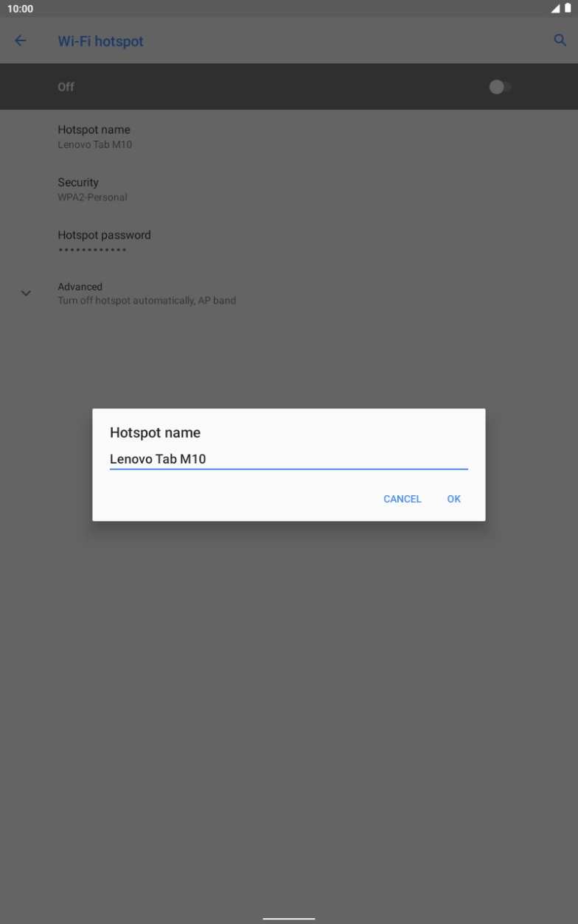The height and width of the screenshot is (924, 578).
Task: Tap the Wi-Fi hotspot page title
Action: (101, 41)
